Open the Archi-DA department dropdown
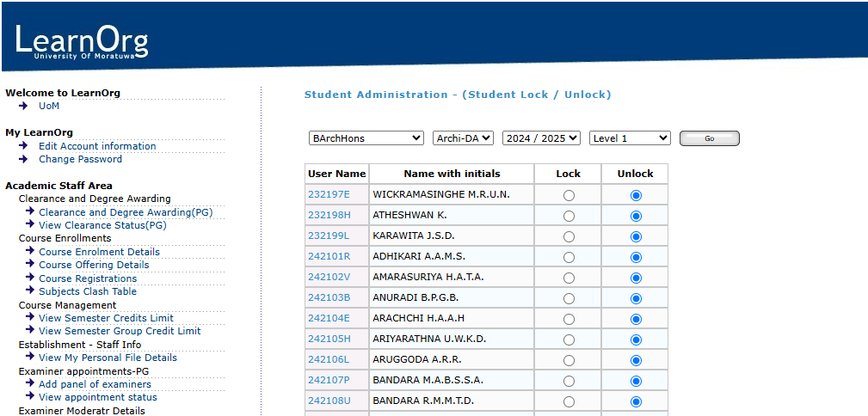 463,138
